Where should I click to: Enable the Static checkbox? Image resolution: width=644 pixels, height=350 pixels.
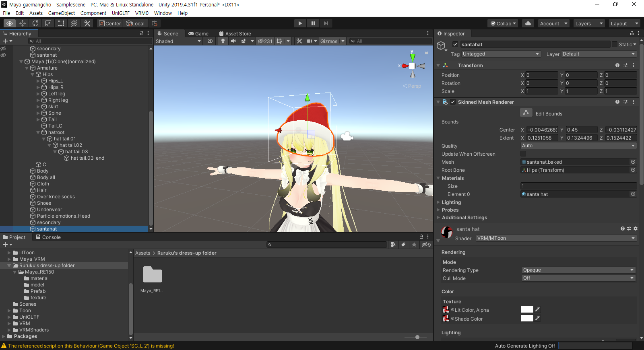tap(615, 44)
